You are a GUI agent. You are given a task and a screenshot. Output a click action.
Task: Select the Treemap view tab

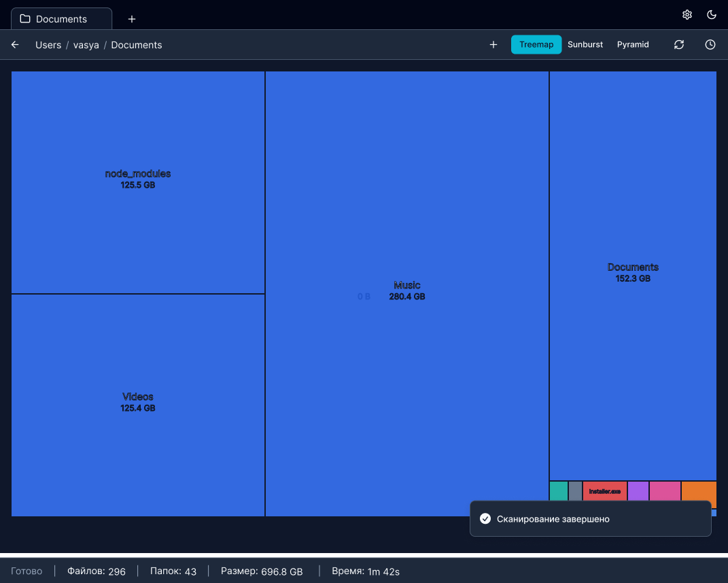pos(536,44)
